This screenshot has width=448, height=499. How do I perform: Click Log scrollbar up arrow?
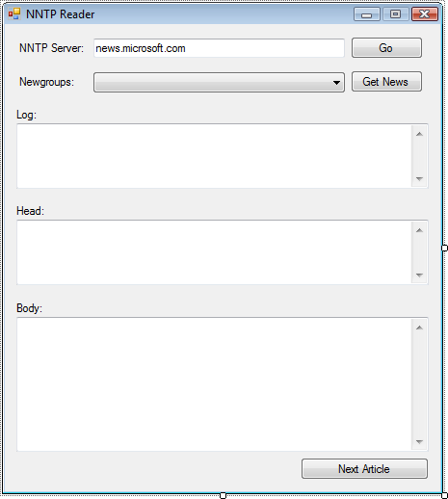coord(419,134)
